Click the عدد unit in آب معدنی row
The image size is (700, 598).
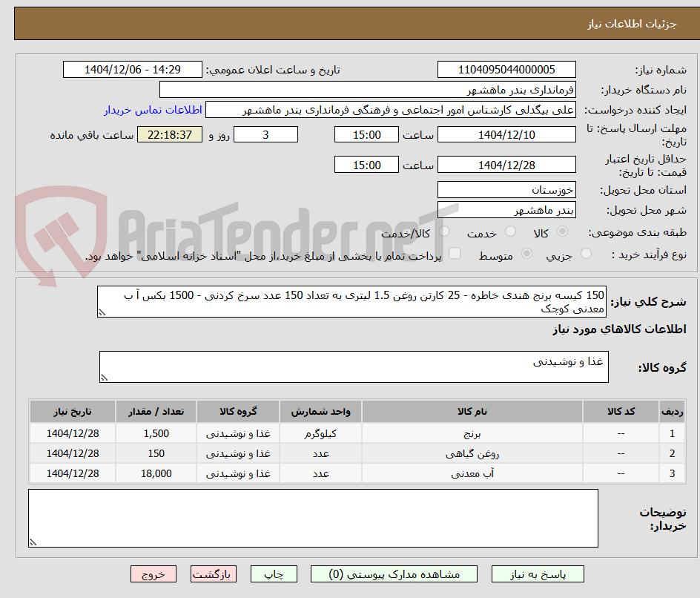(x=320, y=473)
